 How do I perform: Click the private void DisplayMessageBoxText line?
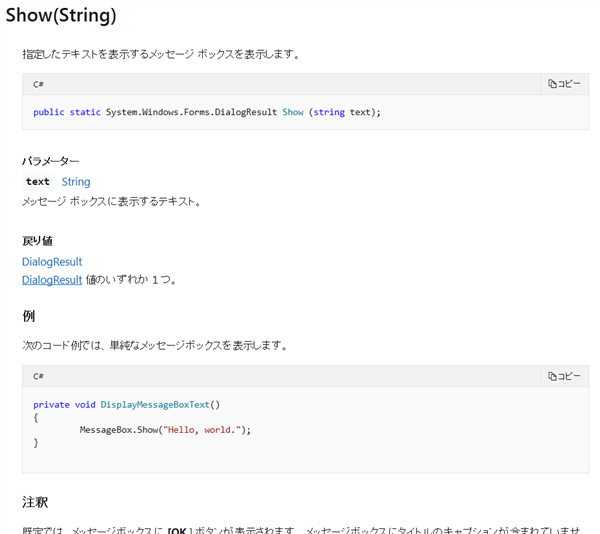pos(127,405)
